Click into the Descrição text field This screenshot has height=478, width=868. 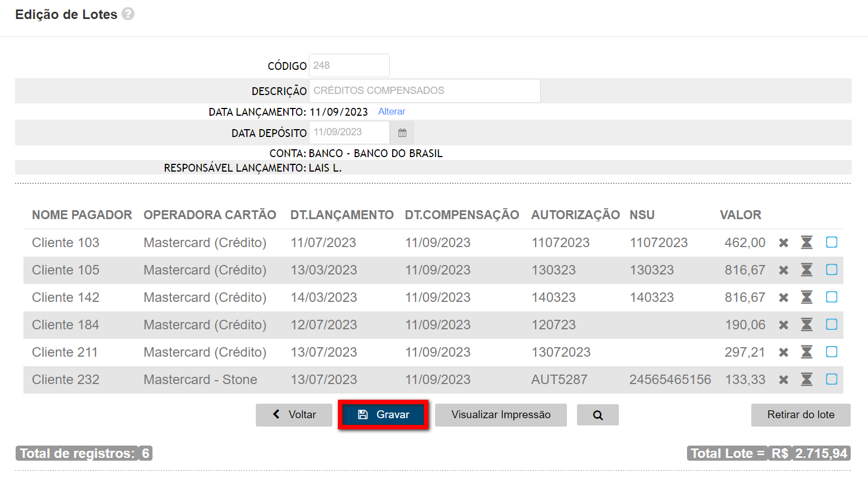[x=424, y=91]
